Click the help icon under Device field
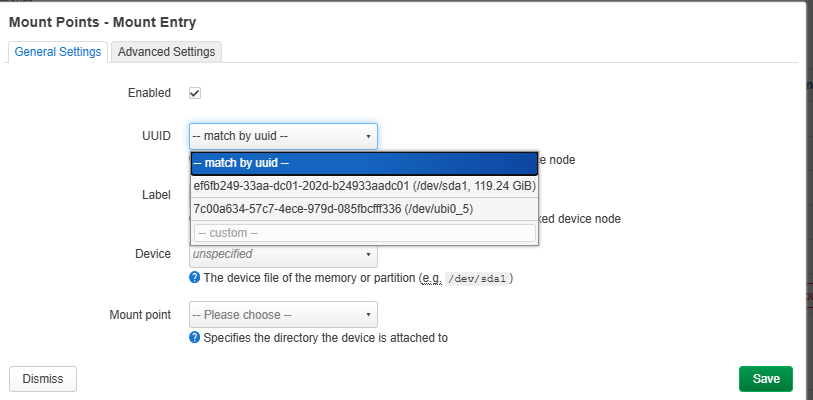The width and height of the screenshot is (813, 400). click(x=195, y=277)
